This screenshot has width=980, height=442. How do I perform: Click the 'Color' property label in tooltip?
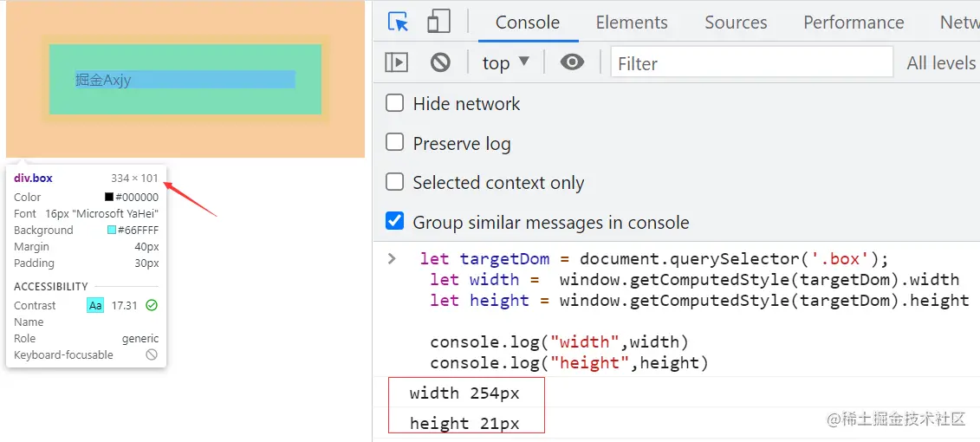point(28,197)
